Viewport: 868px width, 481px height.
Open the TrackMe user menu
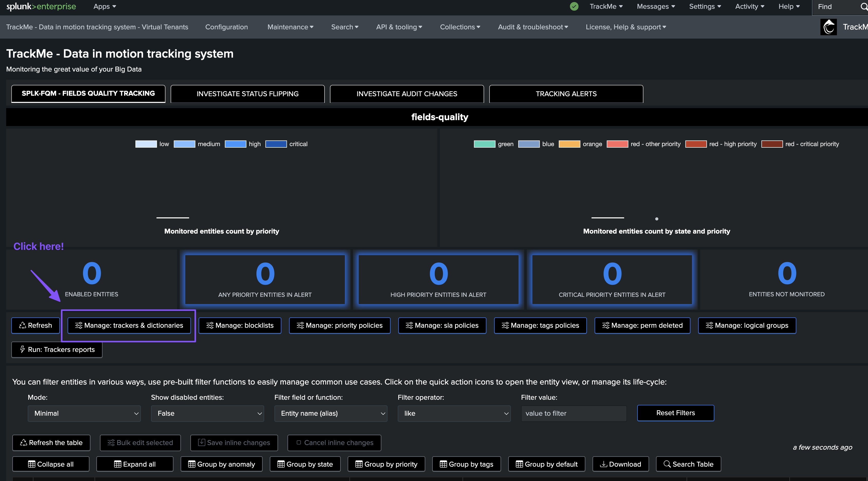[606, 6]
